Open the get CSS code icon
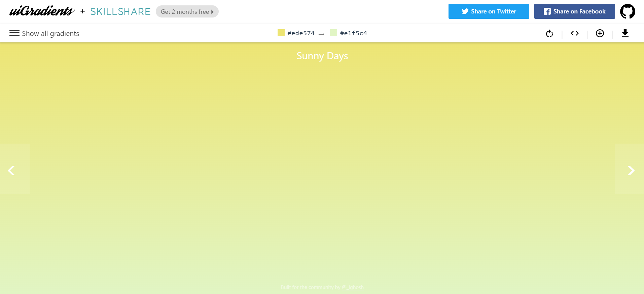 pos(575,33)
